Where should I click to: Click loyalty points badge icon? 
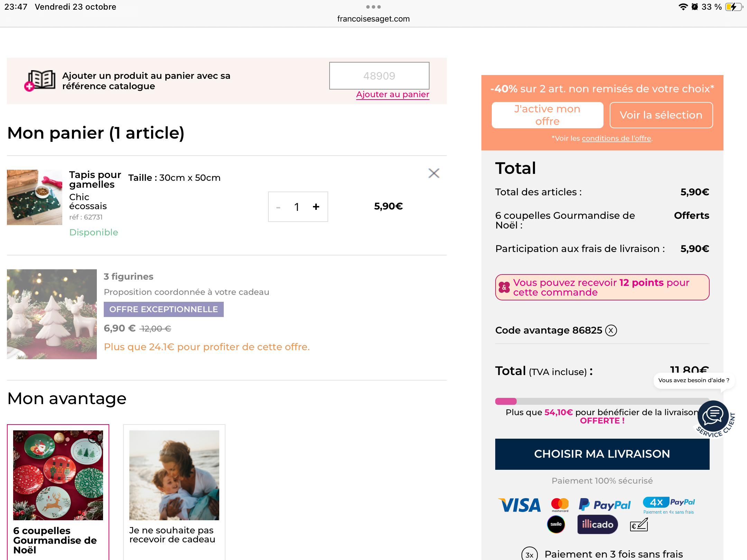[504, 287]
